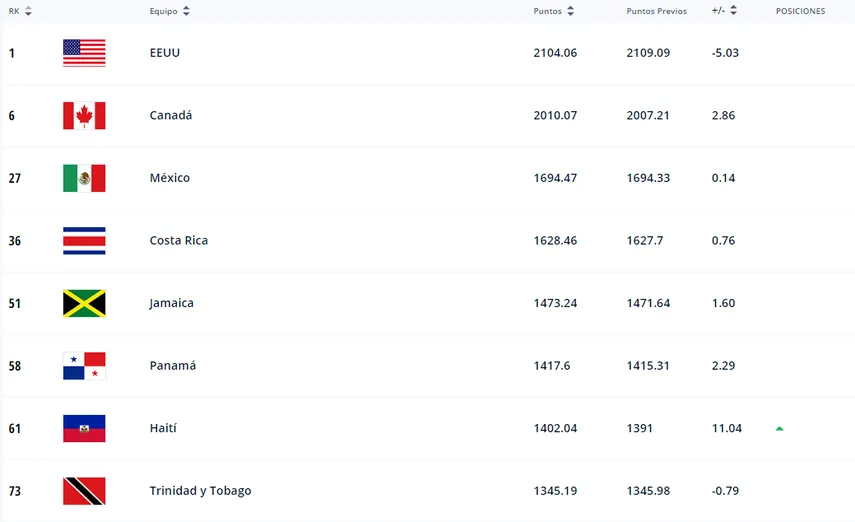This screenshot has width=855, height=522.
Task: Select the Jamaica team name
Action: [x=171, y=303]
